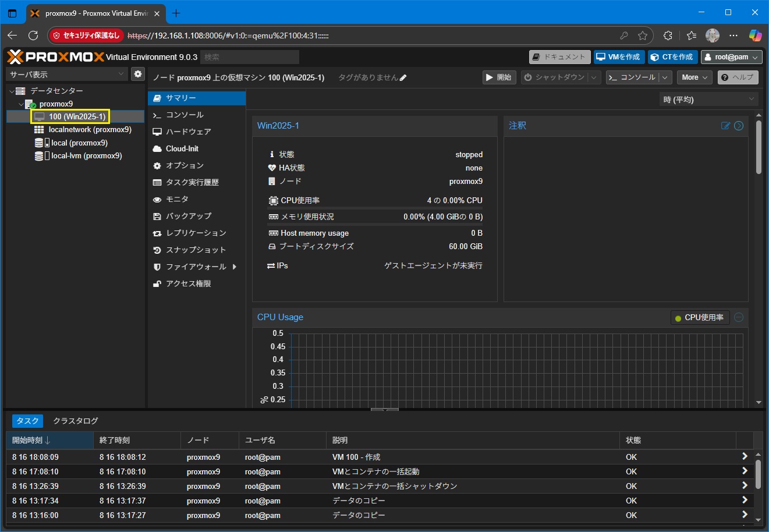Click the VMを作成 button
The height and width of the screenshot is (532, 769).
coord(619,57)
